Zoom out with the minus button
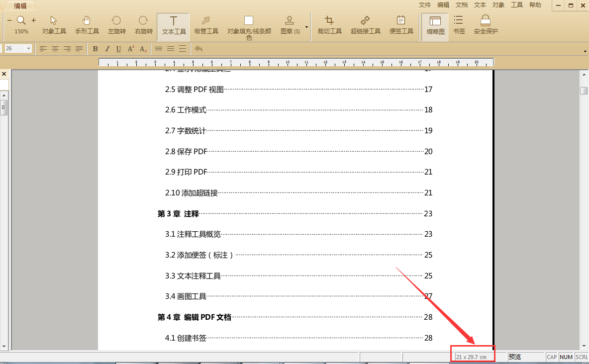 tap(9, 20)
